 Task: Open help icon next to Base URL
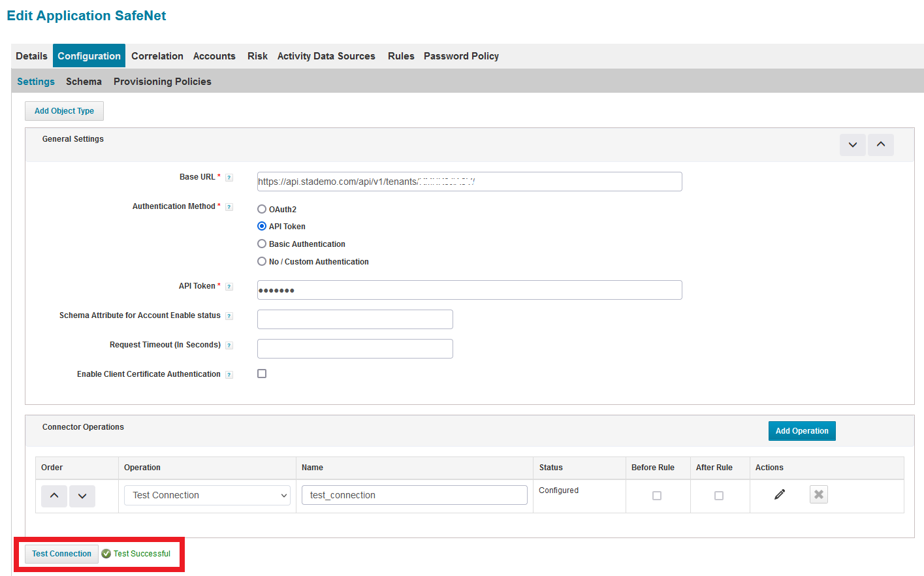point(229,178)
